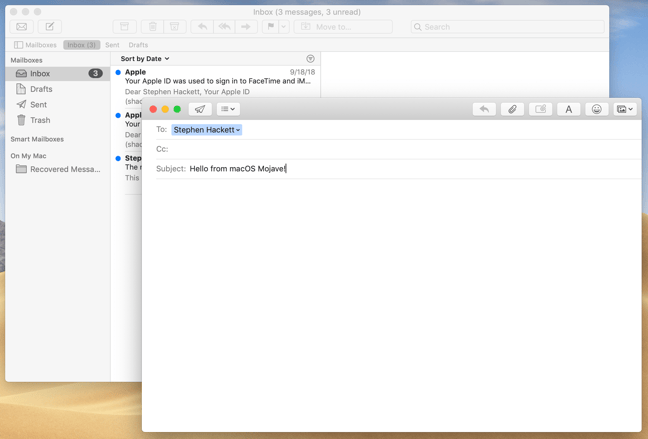This screenshot has width=648, height=439.
Task: Switch to the Sent favorites bar tab
Action: (112, 45)
